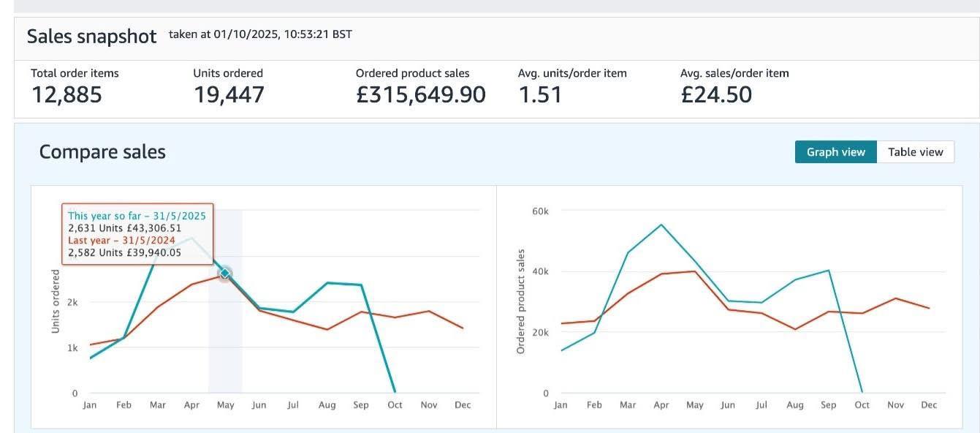The image size is (980, 433).
Task: Click the Total order items value 12,885
Action: pos(67,95)
